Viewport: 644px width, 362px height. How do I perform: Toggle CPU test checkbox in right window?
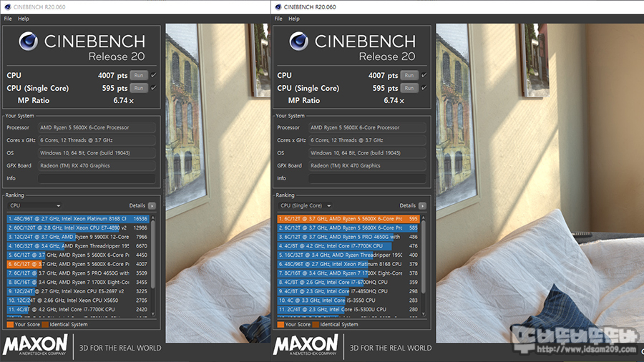(x=424, y=75)
